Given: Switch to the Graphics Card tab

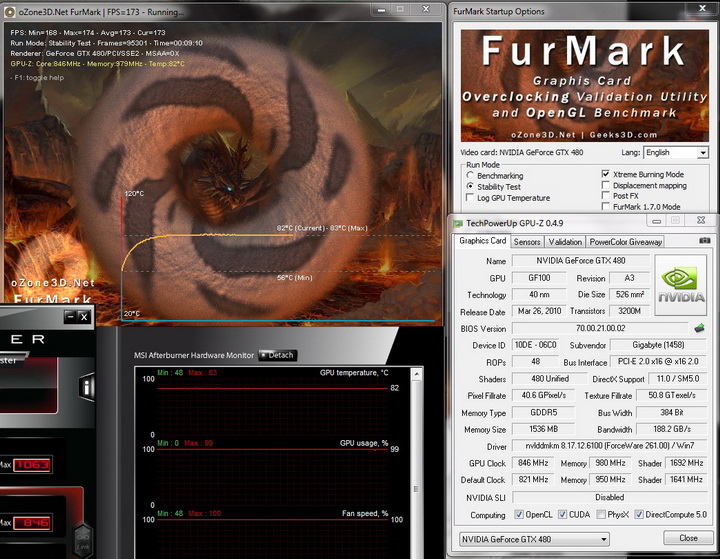Looking at the screenshot, I should [483, 241].
